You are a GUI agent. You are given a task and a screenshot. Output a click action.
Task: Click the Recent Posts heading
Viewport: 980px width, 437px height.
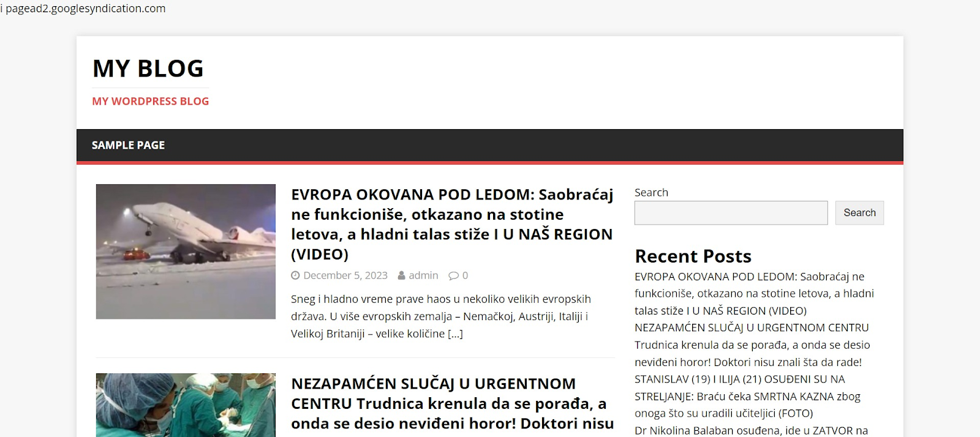(x=693, y=256)
